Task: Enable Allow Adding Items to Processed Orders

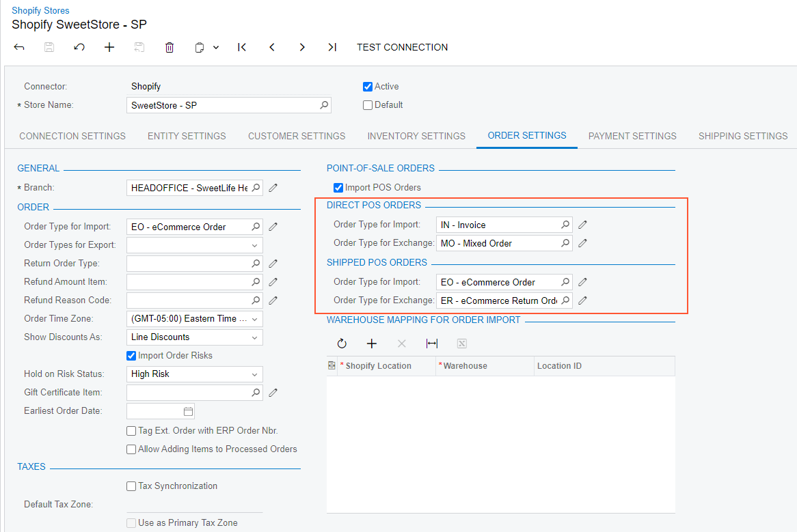Action: pos(131,449)
